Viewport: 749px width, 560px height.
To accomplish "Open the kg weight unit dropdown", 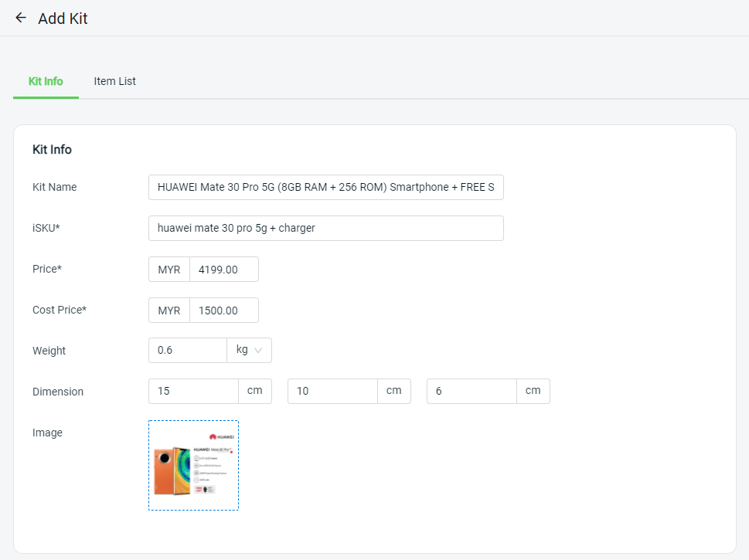I will pos(250,351).
